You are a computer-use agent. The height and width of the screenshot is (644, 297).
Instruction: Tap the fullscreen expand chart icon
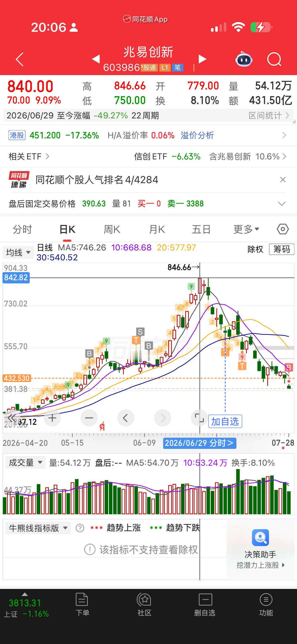pos(199,418)
